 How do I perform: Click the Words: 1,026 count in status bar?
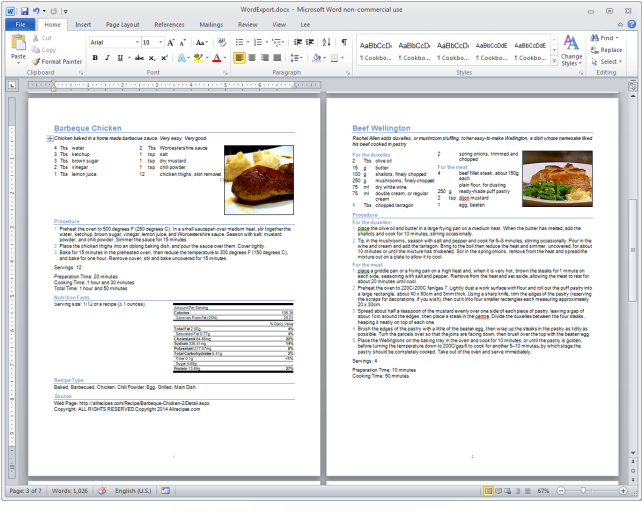[x=70, y=492]
